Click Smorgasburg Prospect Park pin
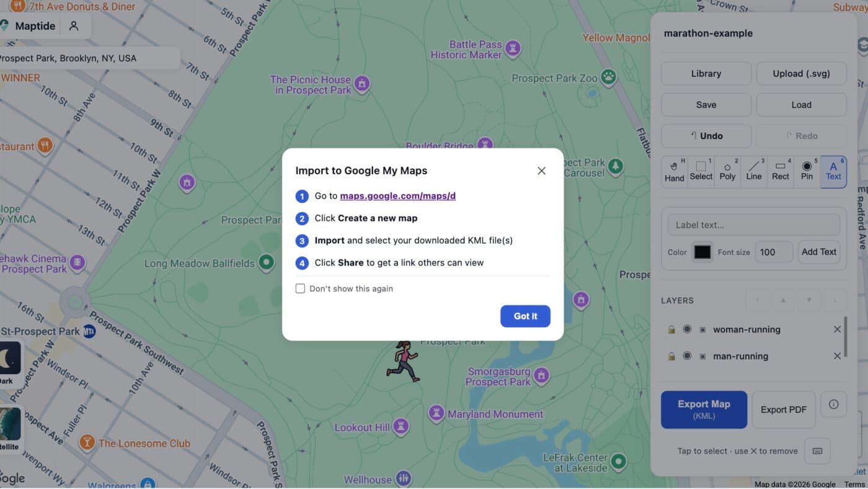868x489 pixels. [541, 375]
